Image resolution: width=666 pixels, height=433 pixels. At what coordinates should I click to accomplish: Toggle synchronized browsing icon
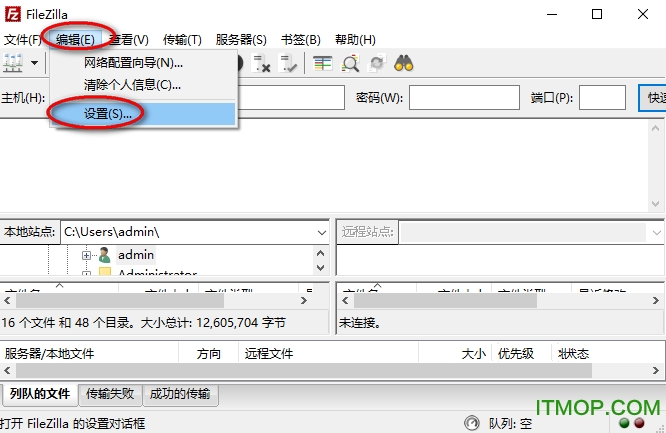377,63
